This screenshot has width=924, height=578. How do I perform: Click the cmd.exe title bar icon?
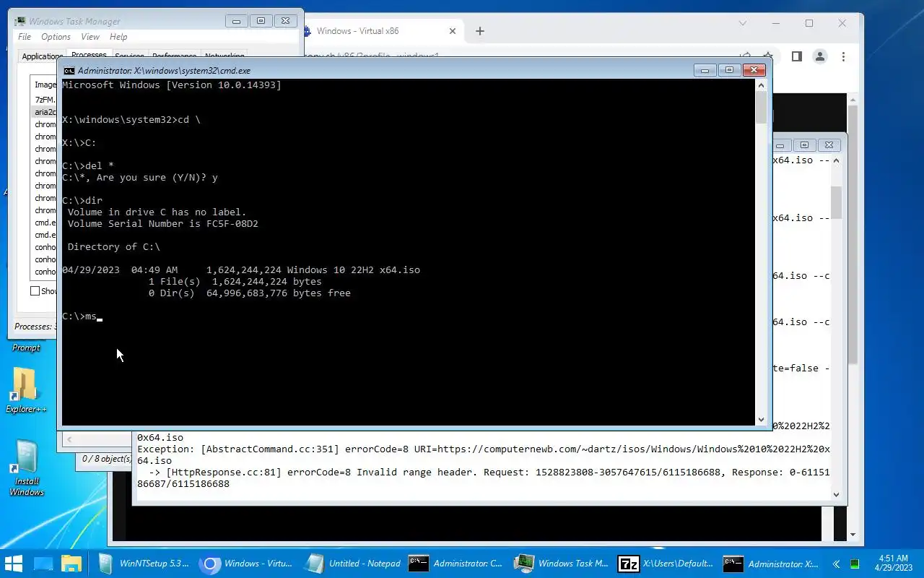click(x=69, y=71)
